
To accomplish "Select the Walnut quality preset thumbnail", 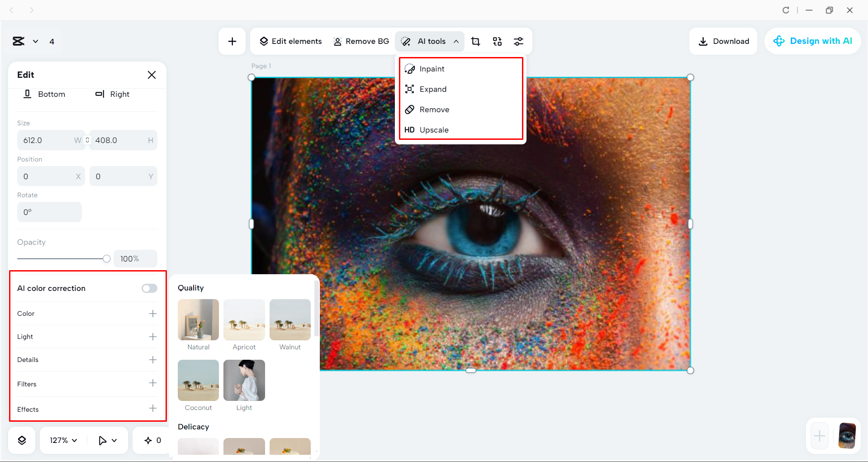I will [290, 320].
